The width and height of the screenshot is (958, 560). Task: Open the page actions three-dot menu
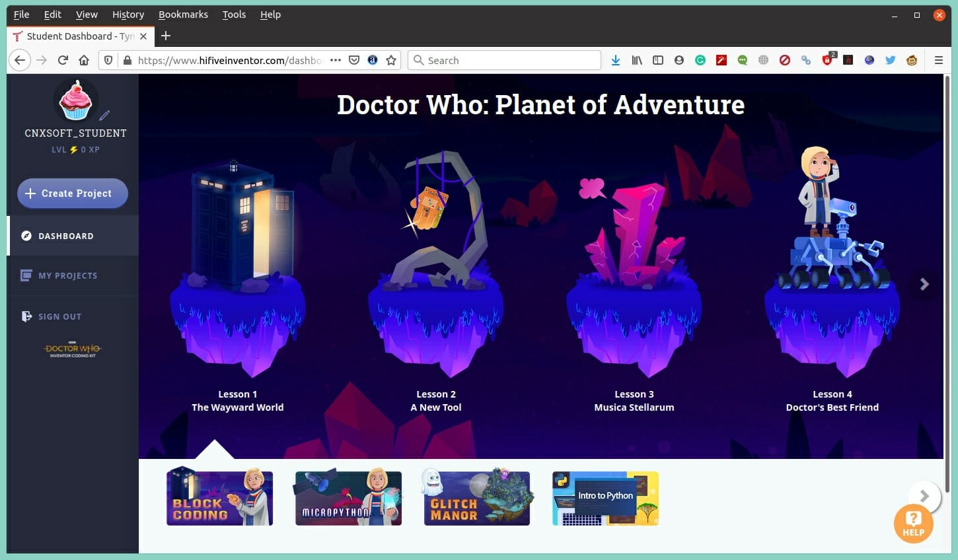(336, 60)
